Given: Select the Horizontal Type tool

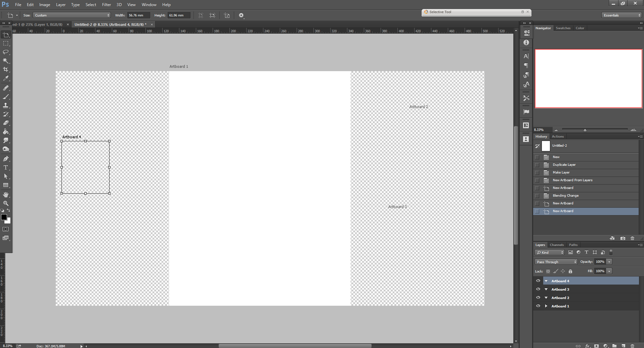Looking at the screenshot, I should 6,167.
